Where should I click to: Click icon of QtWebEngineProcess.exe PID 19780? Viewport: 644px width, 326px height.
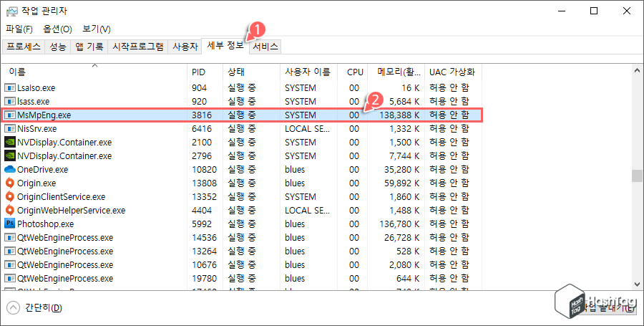[9, 278]
